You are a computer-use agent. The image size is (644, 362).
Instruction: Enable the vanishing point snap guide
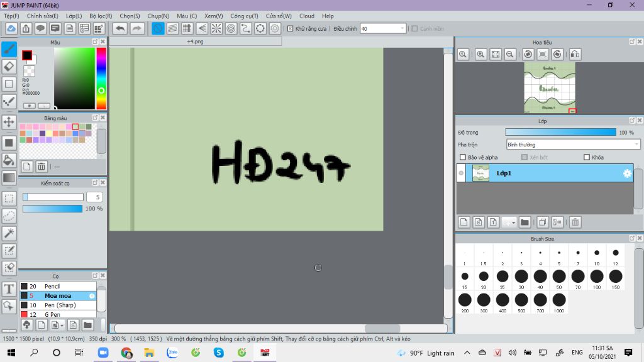202,29
